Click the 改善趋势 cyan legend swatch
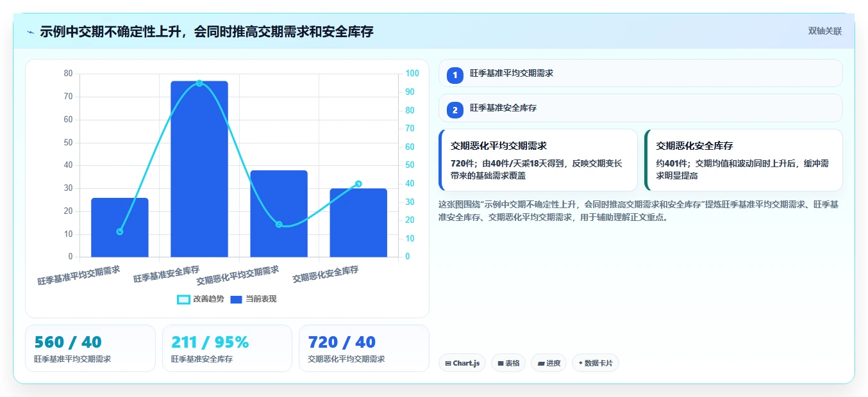This screenshot has height=397, width=868. tap(183, 299)
